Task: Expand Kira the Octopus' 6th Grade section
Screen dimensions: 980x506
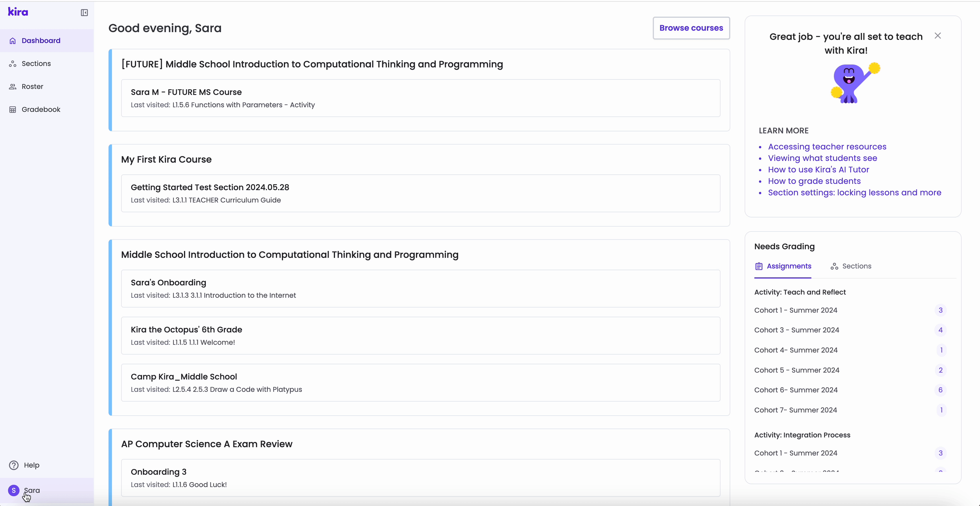Action: point(420,336)
